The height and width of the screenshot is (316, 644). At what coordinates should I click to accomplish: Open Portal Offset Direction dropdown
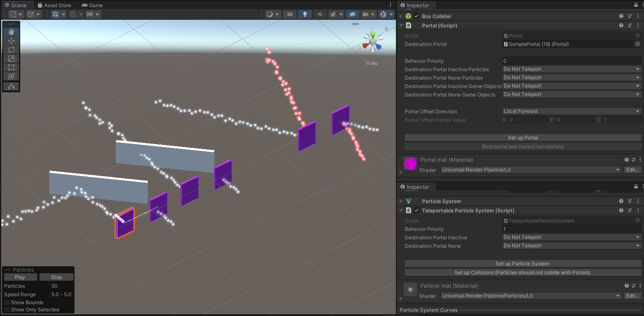tap(572, 111)
